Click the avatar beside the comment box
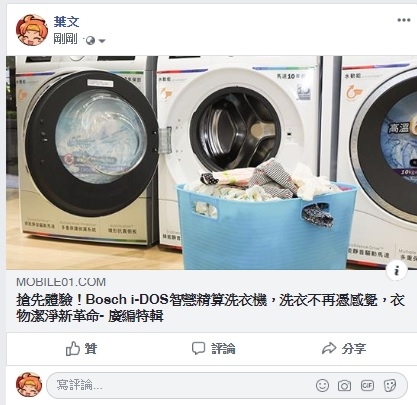 click(x=29, y=385)
